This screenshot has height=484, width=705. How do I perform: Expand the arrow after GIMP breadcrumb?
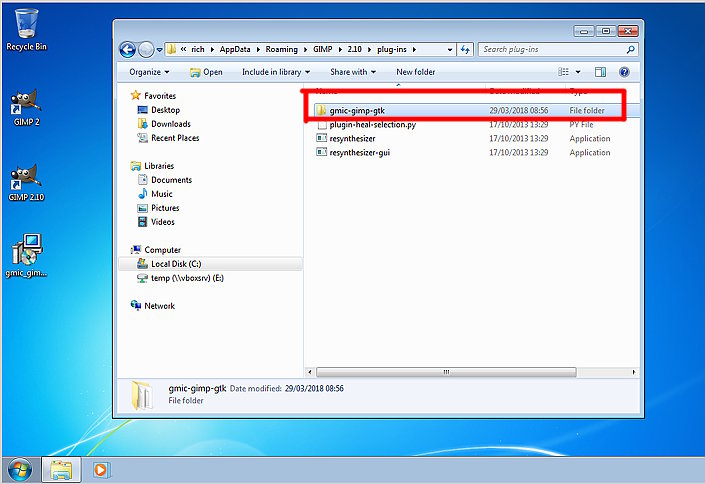pyautogui.click(x=340, y=49)
